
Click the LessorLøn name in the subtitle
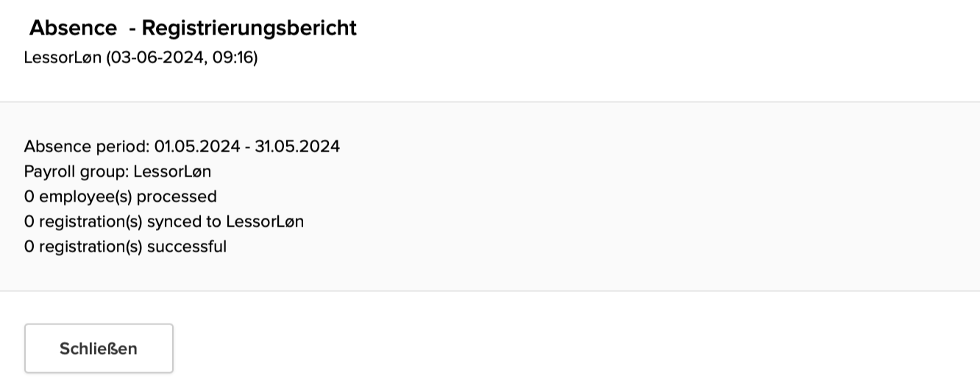pyautogui.click(x=63, y=57)
